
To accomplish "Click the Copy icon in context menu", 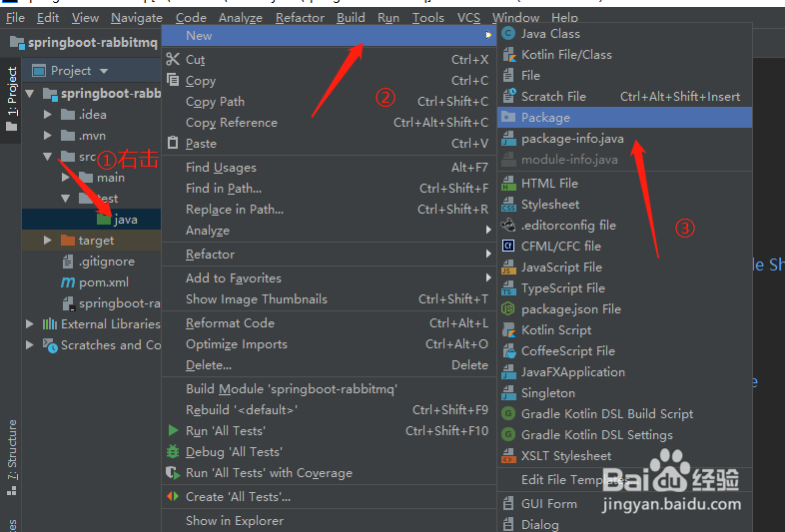I will coord(173,80).
